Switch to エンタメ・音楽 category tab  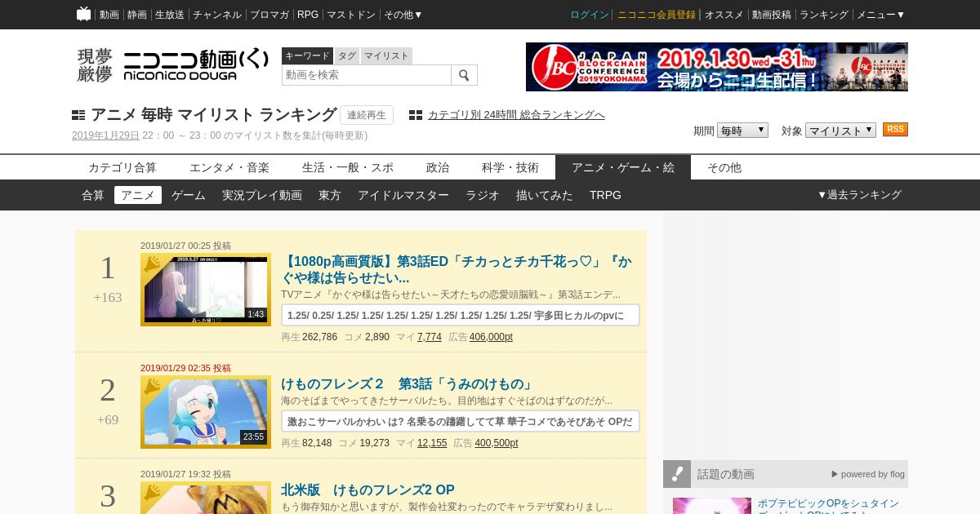tap(229, 167)
